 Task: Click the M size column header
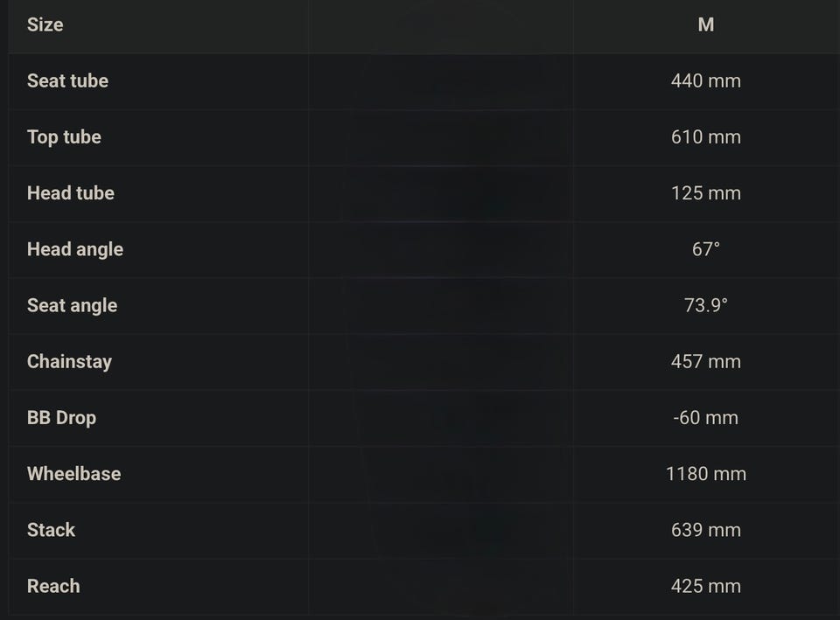coord(705,24)
